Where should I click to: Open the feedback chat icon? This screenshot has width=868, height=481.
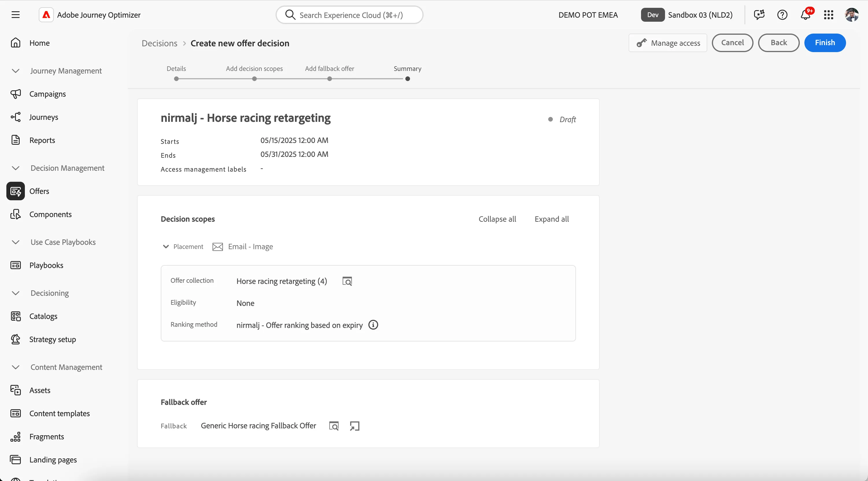click(x=759, y=15)
